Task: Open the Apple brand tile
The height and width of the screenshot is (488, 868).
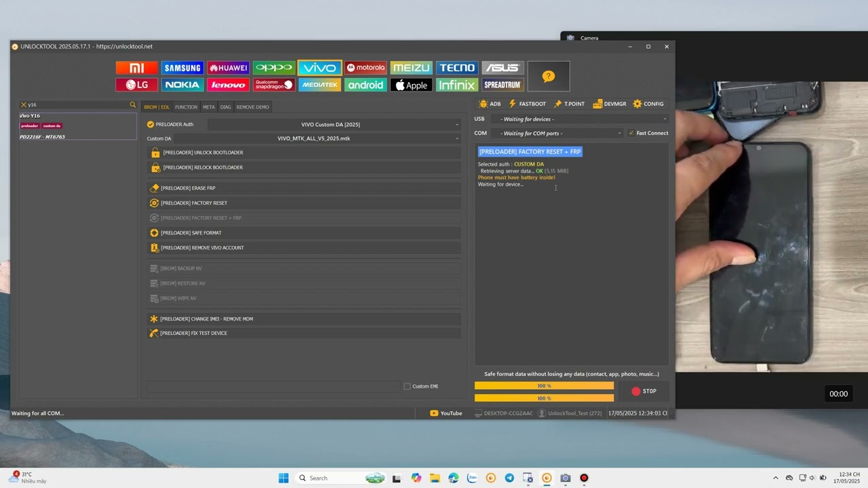Action: [411, 85]
